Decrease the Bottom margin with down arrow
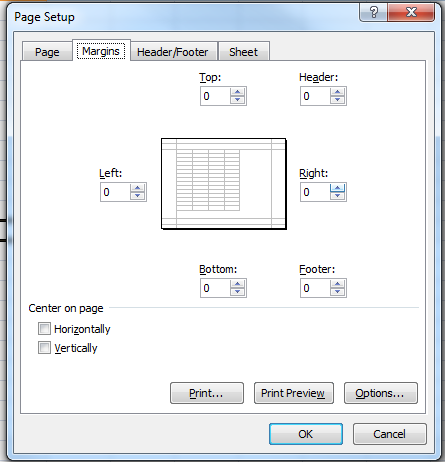Image resolution: width=445 pixels, height=462 pixels. (x=237, y=292)
